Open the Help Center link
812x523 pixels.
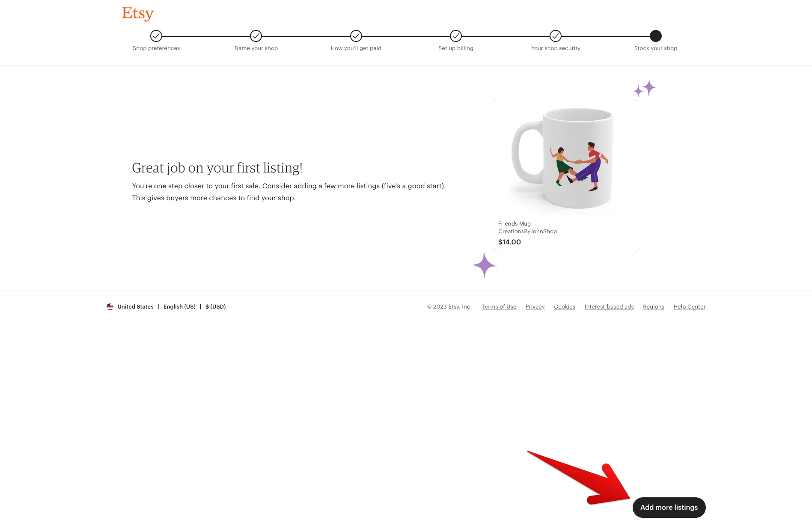pyautogui.click(x=690, y=306)
